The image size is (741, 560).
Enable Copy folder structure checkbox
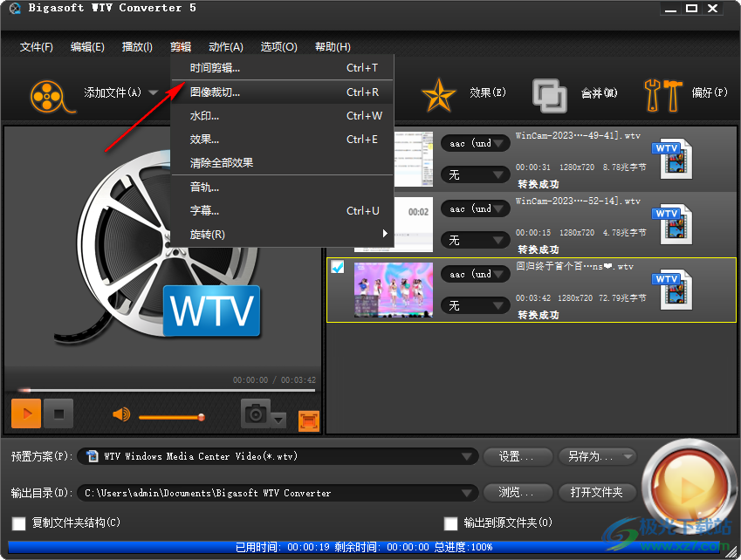[x=19, y=523]
